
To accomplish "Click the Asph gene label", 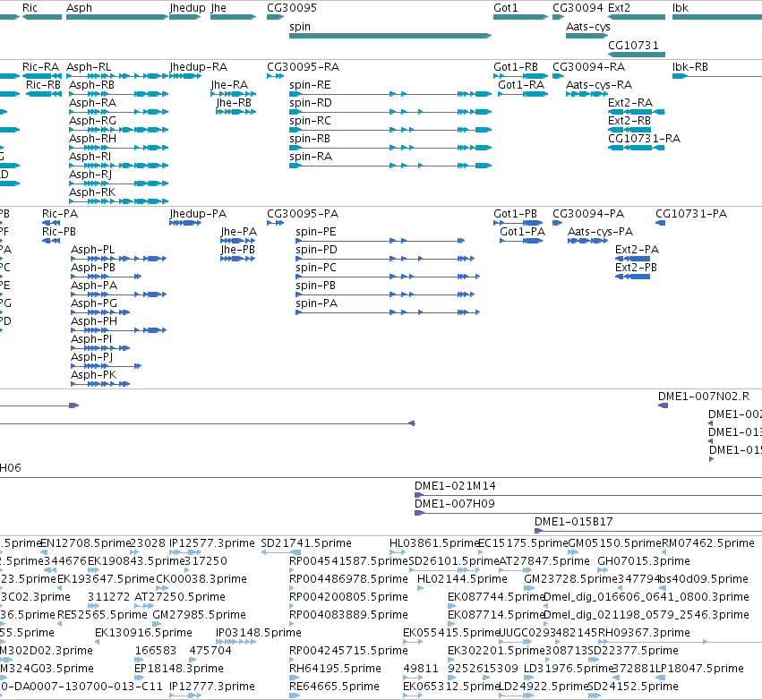I will [x=79, y=8].
